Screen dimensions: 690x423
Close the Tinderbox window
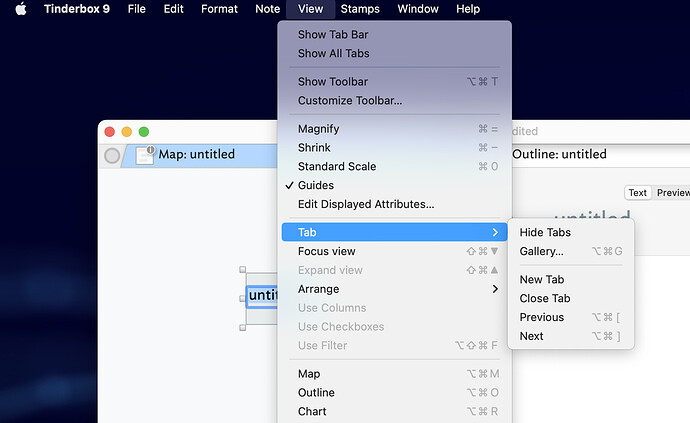click(110, 132)
